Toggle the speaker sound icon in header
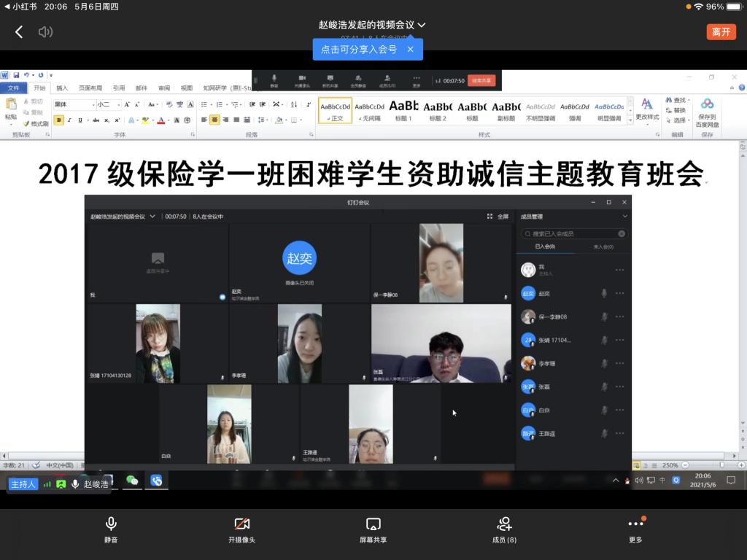Image resolution: width=747 pixels, height=560 pixels. pyautogui.click(x=46, y=32)
